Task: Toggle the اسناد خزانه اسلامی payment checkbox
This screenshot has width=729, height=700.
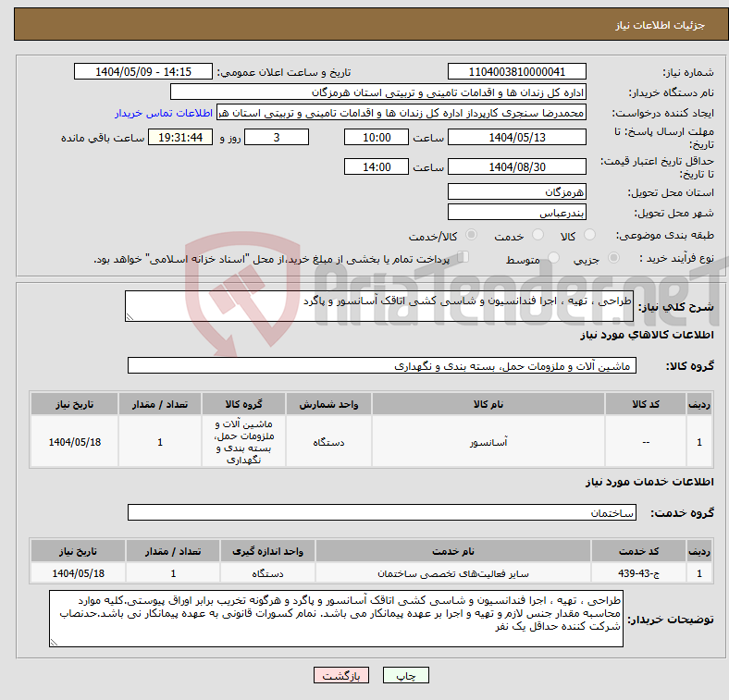Action: click(x=463, y=257)
